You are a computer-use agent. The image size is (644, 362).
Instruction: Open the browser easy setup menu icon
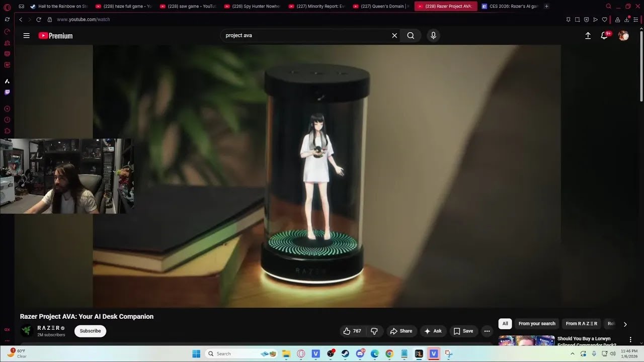click(x=636, y=20)
